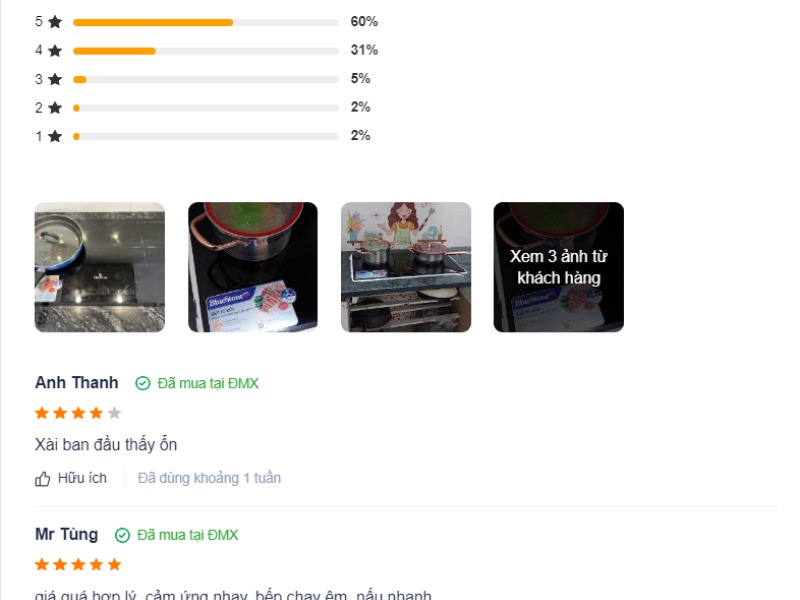Click the star icon on the 3-star row
This screenshot has width=800, height=600.
pyautogui.click(x=55, y=79)
